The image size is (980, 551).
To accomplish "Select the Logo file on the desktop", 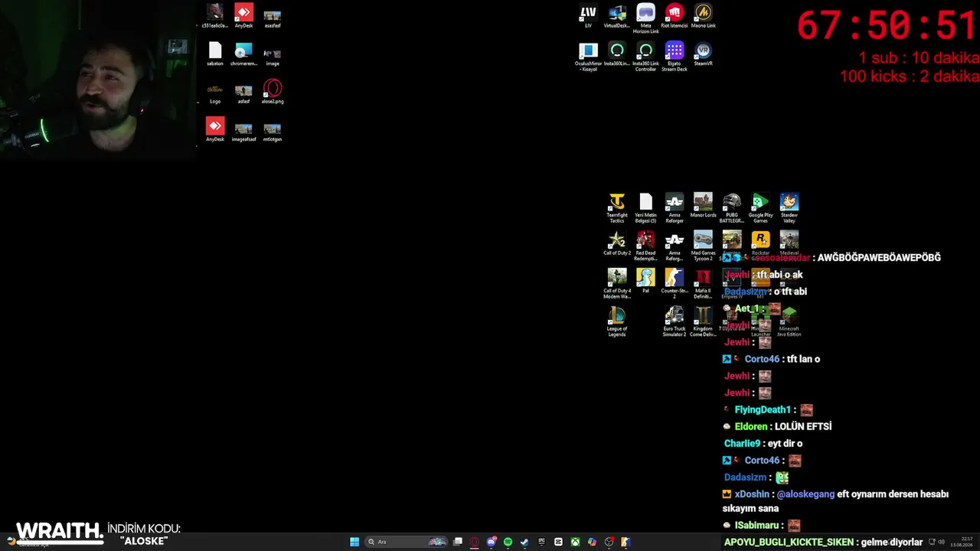I will click(x=215, y=92).
